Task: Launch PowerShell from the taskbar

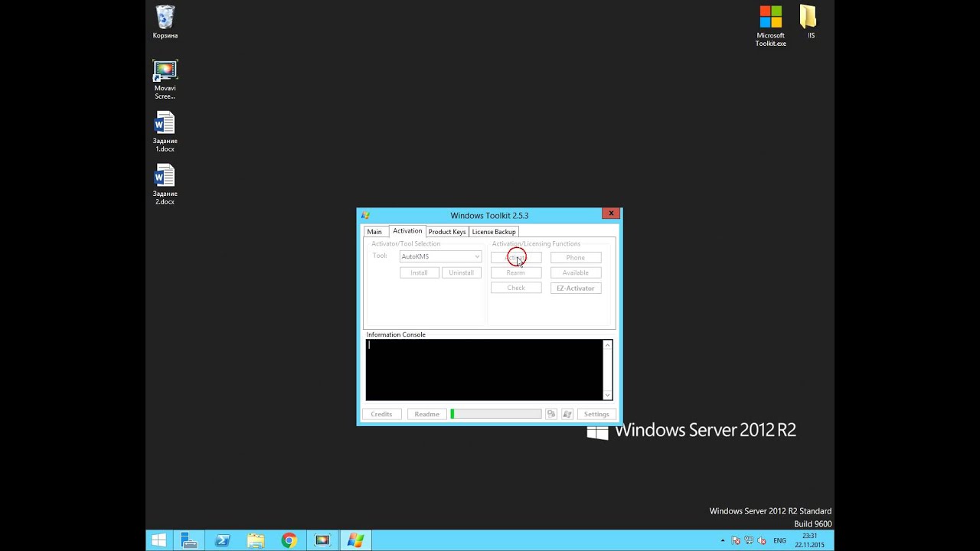Action: pos(223,540)
